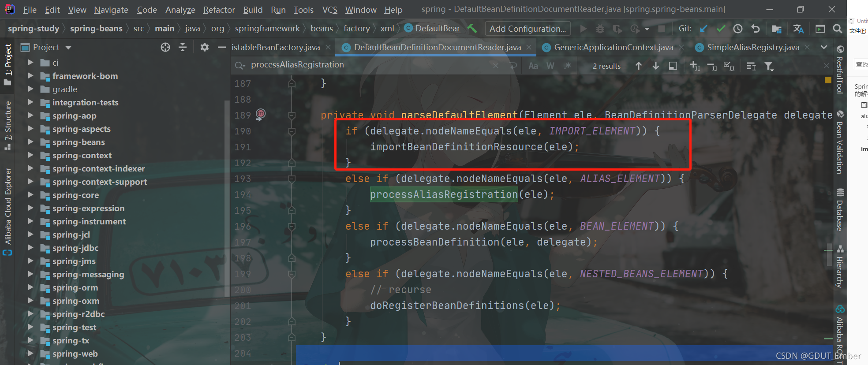Open the search history dropdown in the find bar
868x365 pixels.
click(240, 66)
